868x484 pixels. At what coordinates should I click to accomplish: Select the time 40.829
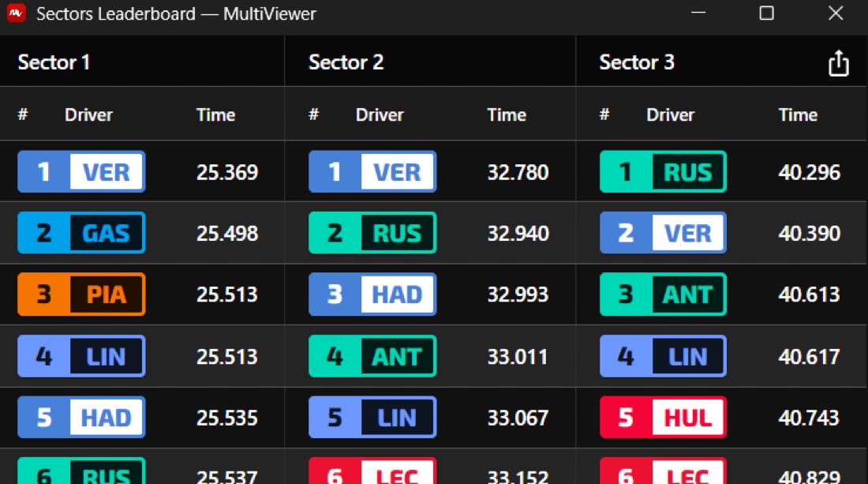tap(810, 476)
